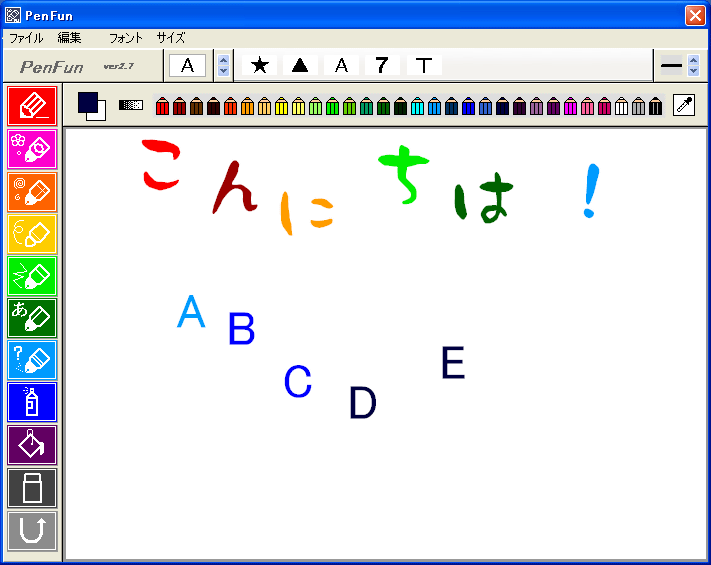Click the gray undo arrow button
Image resolution: width=711 pixels, height=565 pixels.
click(32, 531)
